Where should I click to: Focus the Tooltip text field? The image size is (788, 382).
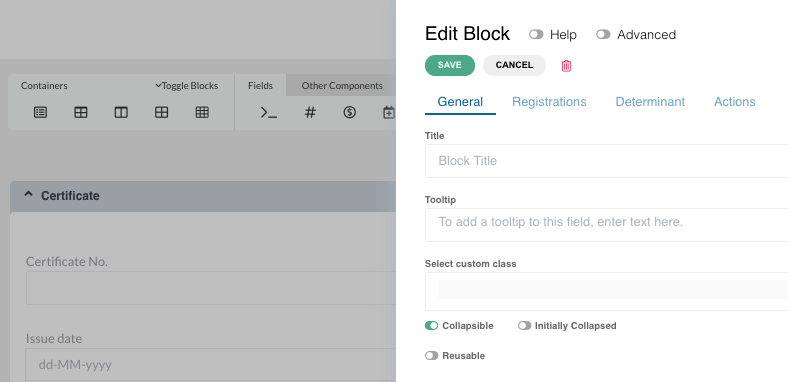tap(607, 225)
